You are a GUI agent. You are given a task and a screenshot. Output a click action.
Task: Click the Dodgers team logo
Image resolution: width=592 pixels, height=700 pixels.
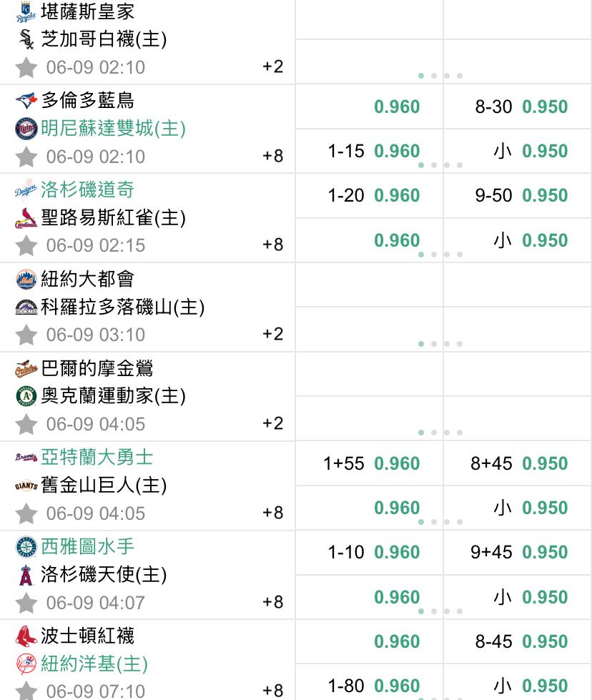pyautogui.click(x=26, y=189)
